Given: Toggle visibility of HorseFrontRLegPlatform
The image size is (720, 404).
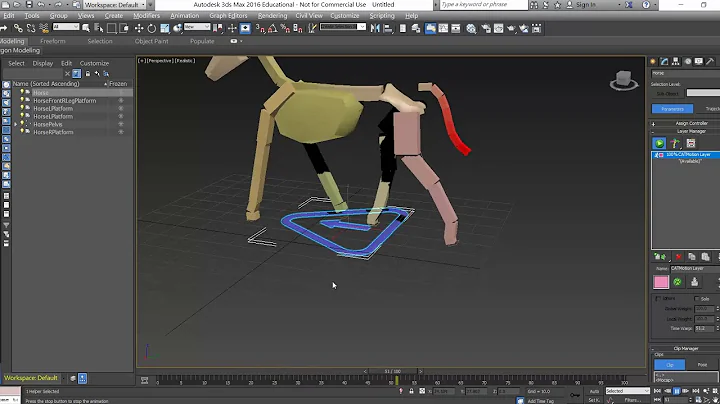Looking at the screenshot, I should (x=22, y=100).
